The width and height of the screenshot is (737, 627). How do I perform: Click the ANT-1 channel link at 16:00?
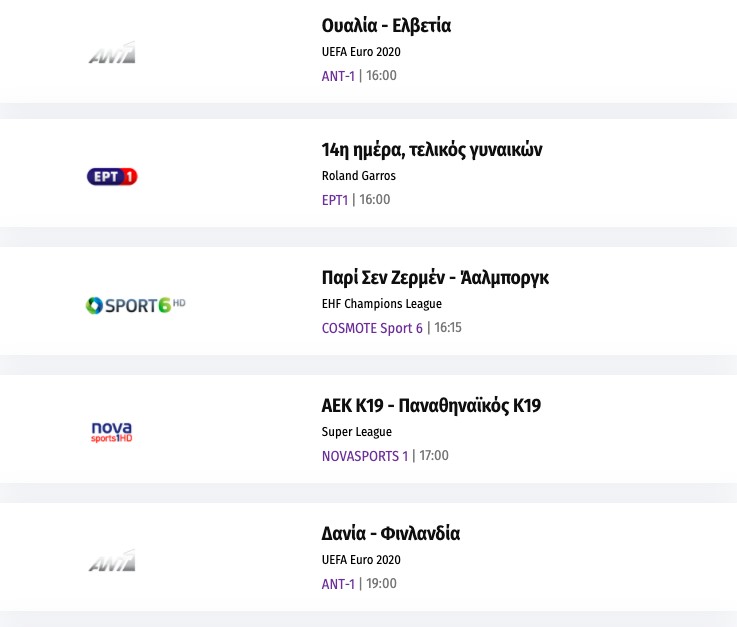pos(338,76)
